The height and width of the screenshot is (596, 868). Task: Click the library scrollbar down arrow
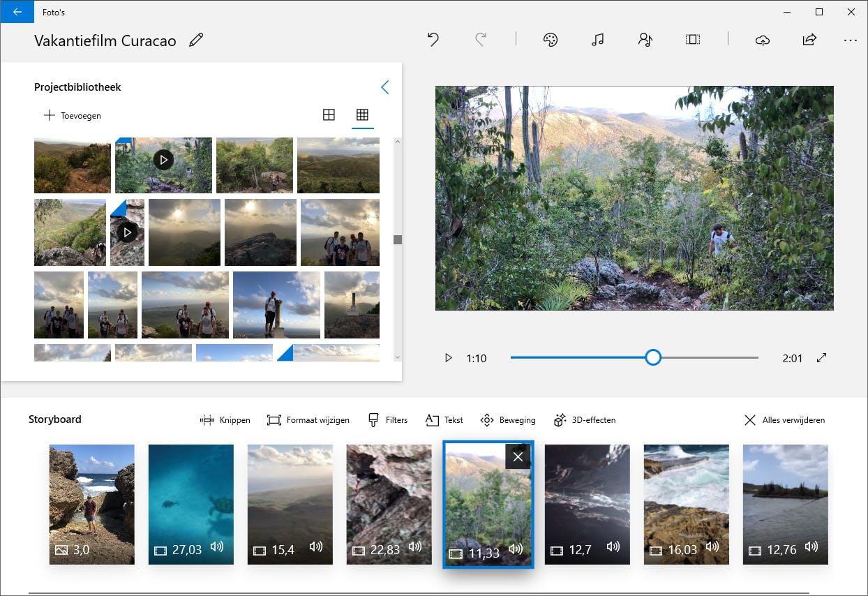tap(398, 357)
